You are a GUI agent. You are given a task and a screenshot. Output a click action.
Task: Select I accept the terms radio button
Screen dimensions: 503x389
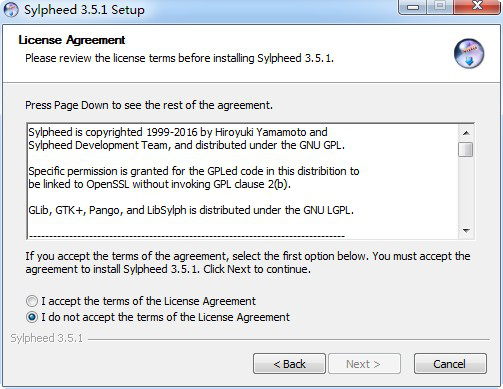pyautogui.click(x=32, y=301)
